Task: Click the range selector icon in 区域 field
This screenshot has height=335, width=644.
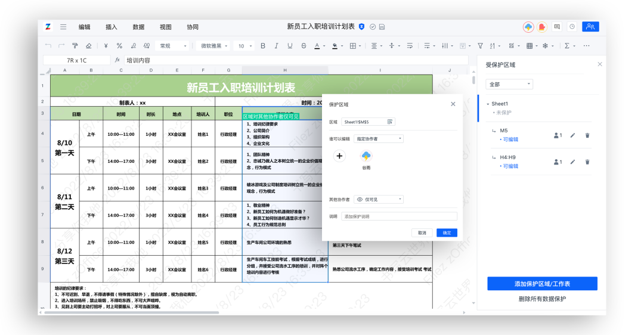Action: click(x=390, y=122)
